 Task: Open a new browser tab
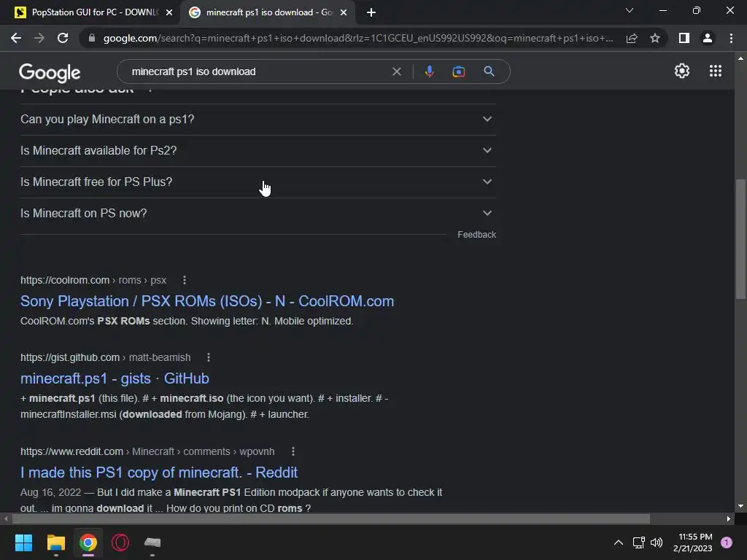pos(371,12)
